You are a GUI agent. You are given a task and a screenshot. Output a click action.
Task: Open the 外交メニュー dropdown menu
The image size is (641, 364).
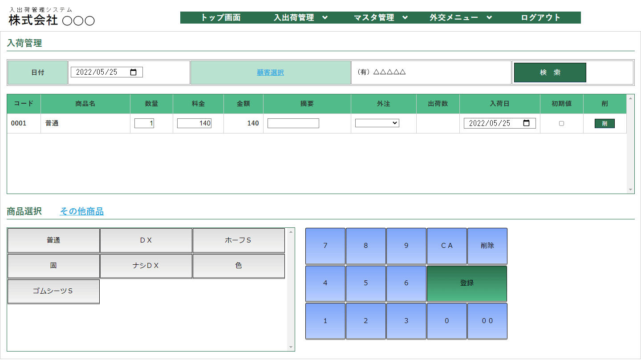(460, 18)
